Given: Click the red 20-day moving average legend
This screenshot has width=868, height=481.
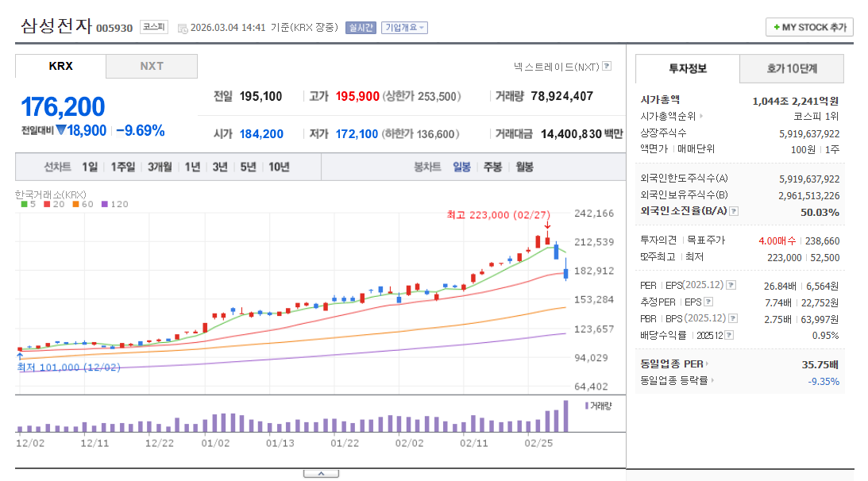Looking at the screenshot, I should [x=54, y=204].
